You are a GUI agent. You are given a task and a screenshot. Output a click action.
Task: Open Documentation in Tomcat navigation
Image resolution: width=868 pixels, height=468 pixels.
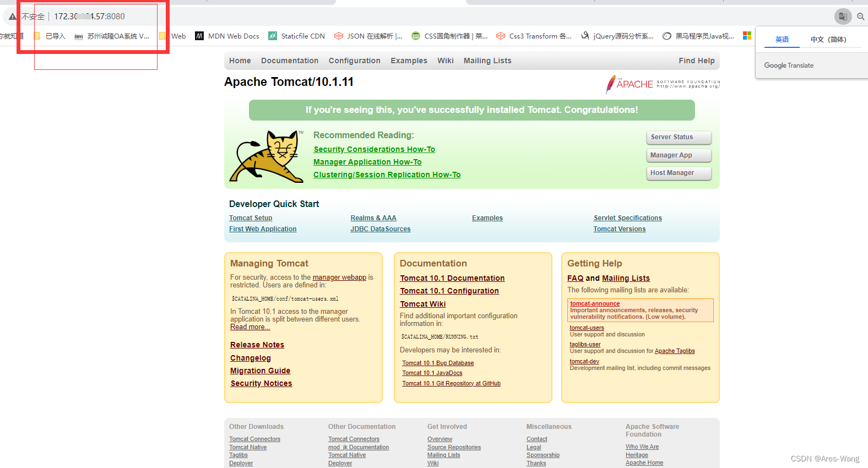[290, 61]
